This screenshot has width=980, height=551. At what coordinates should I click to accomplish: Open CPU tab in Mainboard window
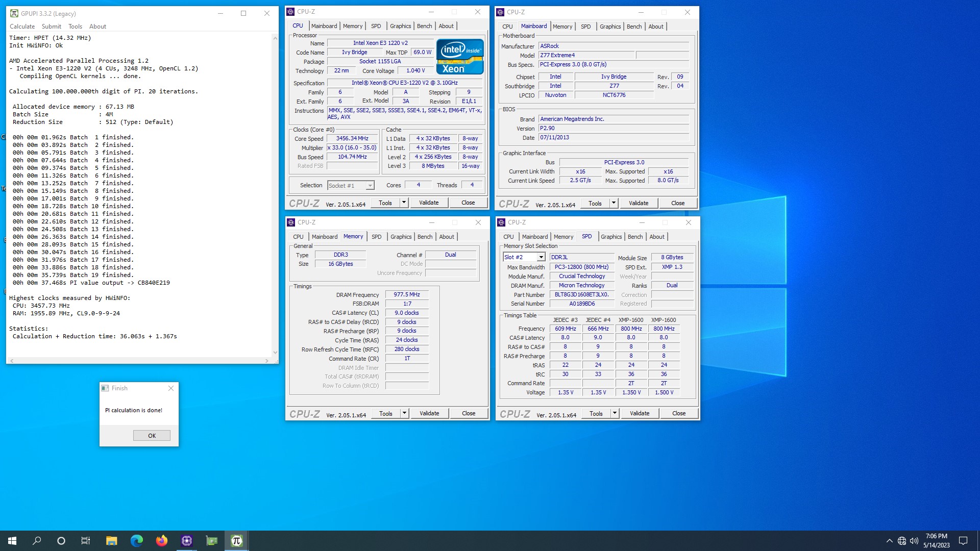(507, 27)
